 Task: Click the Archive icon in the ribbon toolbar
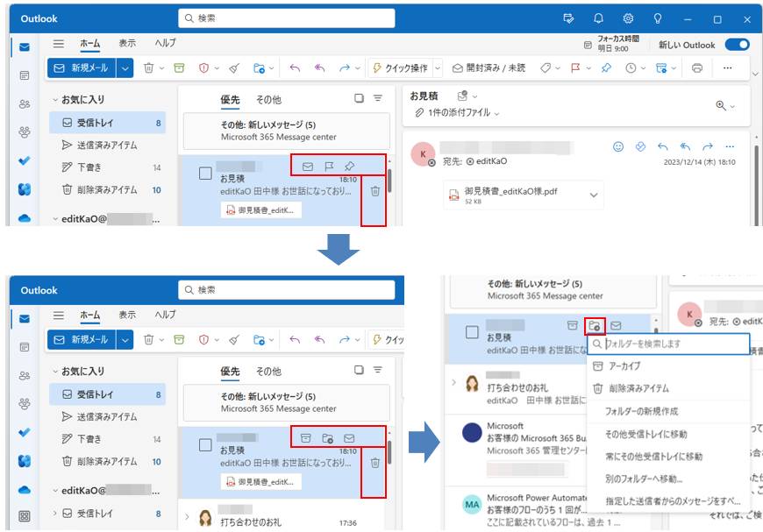[178, 67]
